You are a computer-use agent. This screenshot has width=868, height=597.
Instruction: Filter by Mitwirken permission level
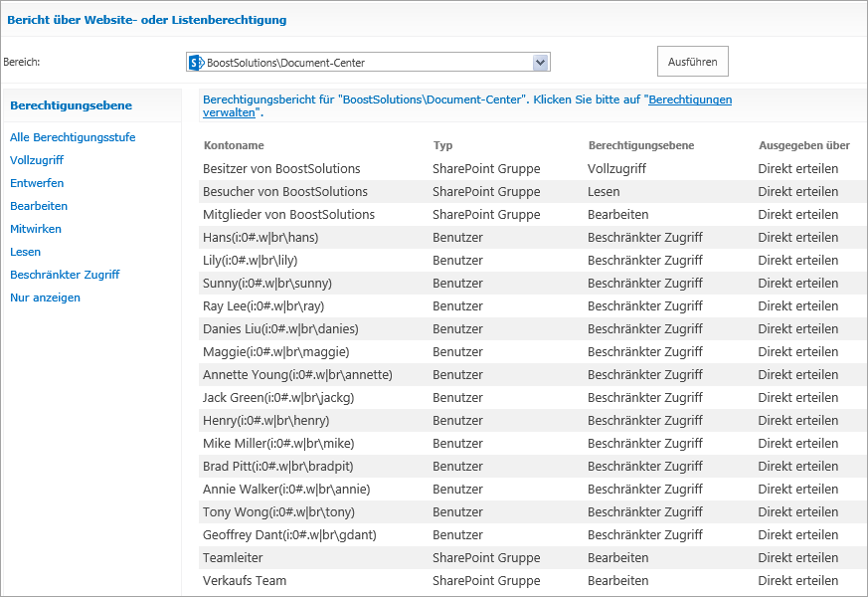click(x=36, y=229)
